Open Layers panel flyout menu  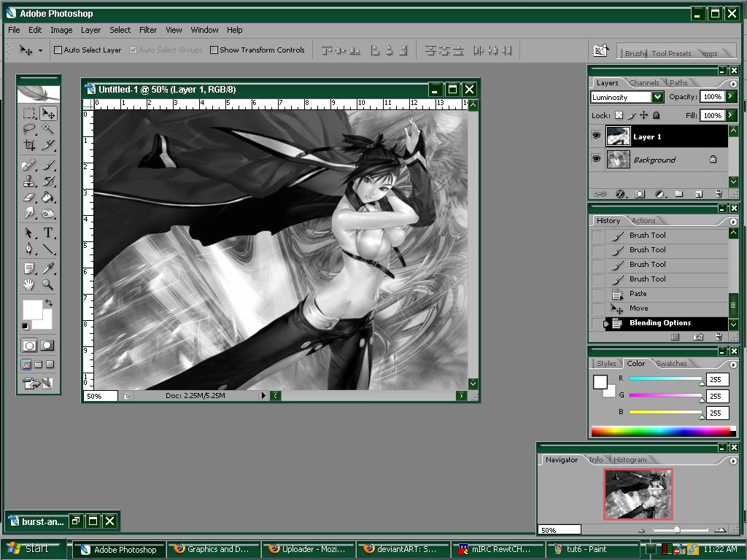(x=733, y=84)
